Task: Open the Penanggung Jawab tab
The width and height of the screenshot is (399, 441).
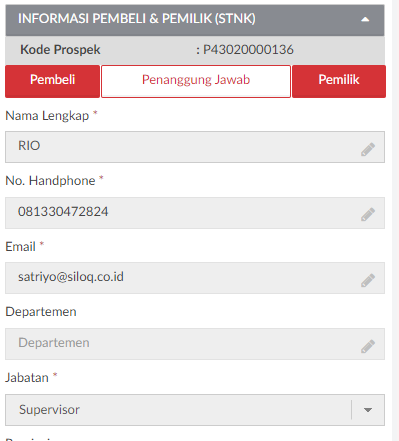Action: click(x=196, y=81)
